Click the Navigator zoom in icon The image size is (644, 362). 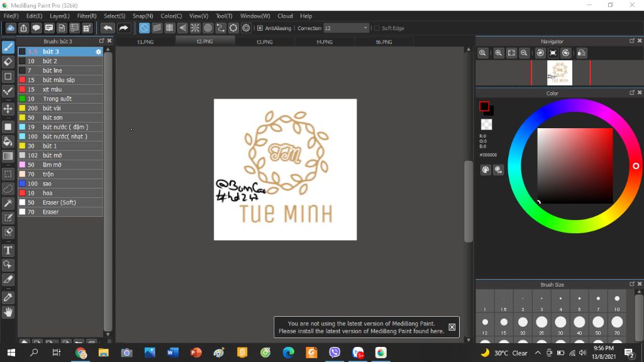[499, 53]
